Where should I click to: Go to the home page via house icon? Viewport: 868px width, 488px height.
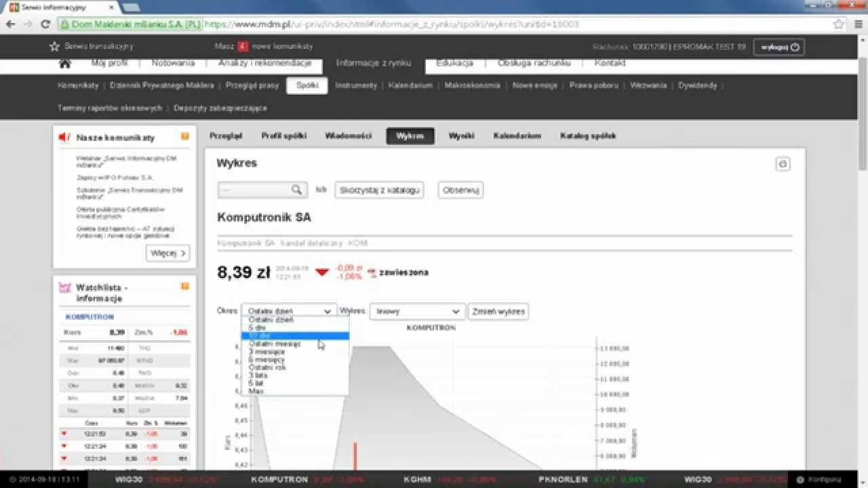65,64
